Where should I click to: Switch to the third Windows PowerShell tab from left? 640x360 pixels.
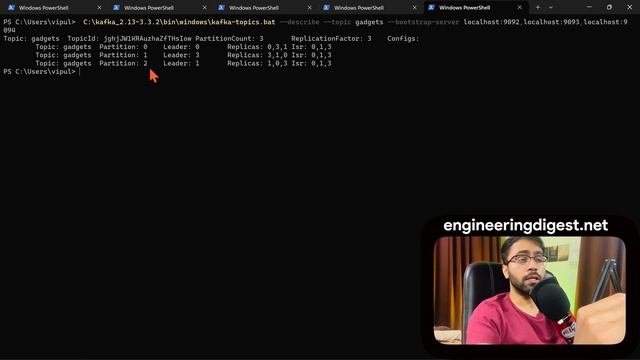tap(263, 7)
